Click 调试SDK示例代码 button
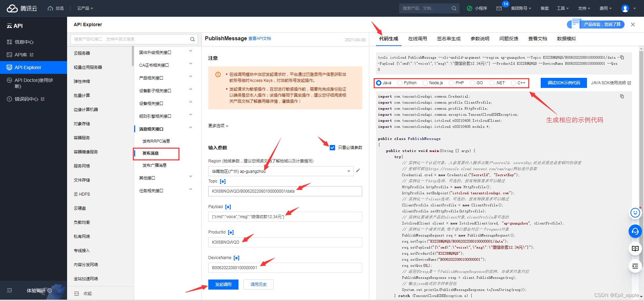 (x=564, y=83)
